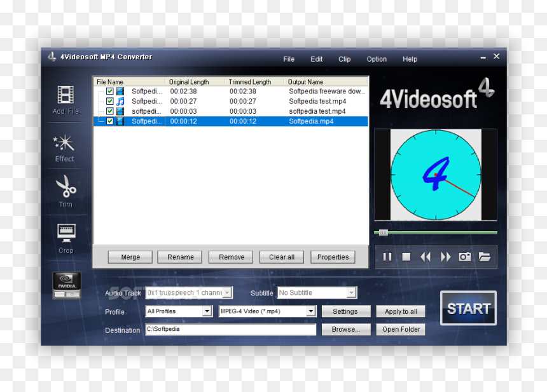Uncheck the selected Softpedia.mp4 file
Viewport: 547px width, 392px height.
tap(110, 121)
